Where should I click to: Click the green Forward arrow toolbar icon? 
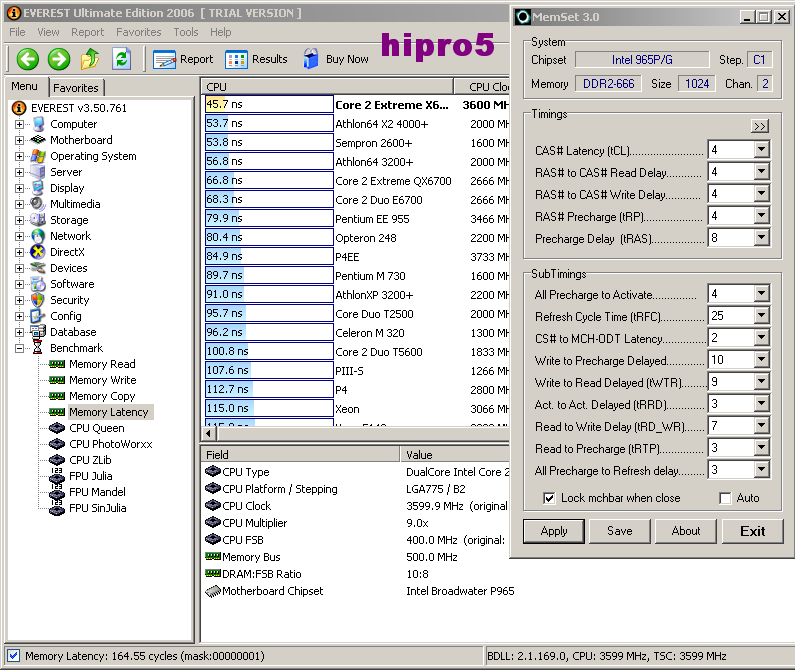(x=59, y=59)
